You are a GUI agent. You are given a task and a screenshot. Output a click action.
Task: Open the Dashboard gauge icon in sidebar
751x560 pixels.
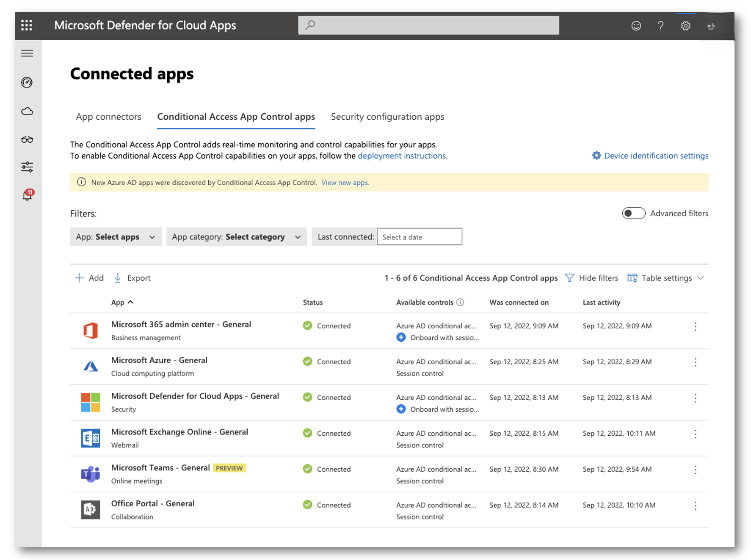pyautogui.click(x=27, y=82)
